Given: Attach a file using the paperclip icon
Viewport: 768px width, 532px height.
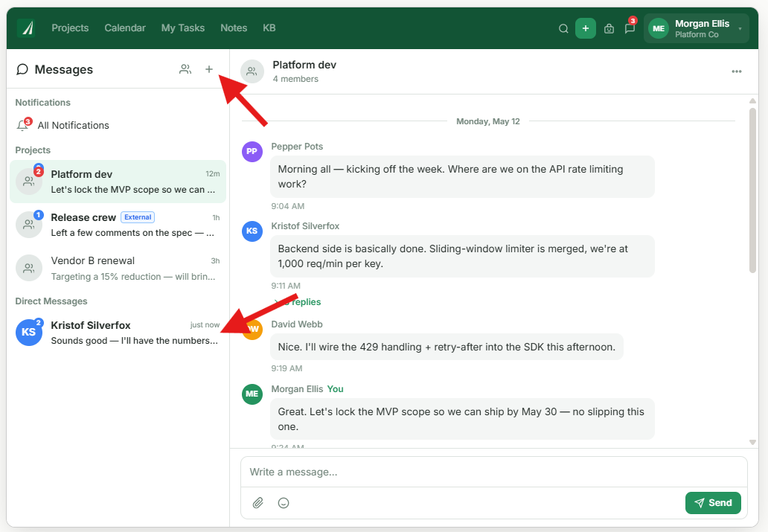Looking at the screenshot, I should tap(258, 502).
